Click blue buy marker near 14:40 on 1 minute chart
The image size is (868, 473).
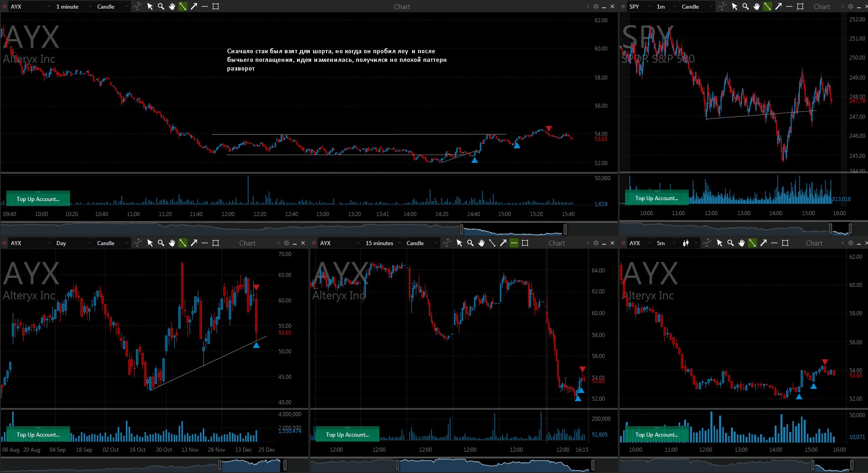point(474,160)
